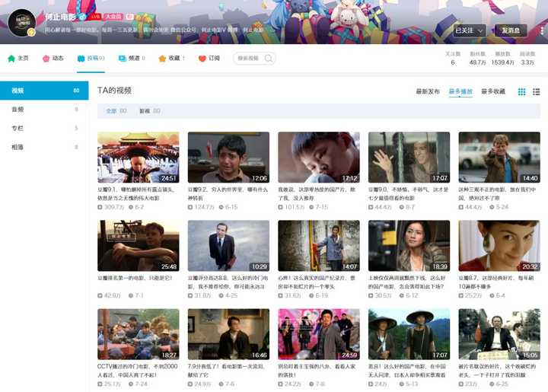Sort videos by 最多收藏
The width and height of the screenshot is (548, 392).
pyautogui.click(x=493, y=91)
